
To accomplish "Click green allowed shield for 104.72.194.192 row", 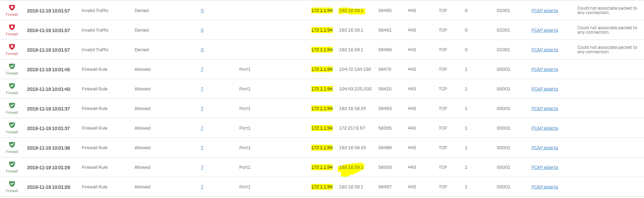I will coord(12,66).
